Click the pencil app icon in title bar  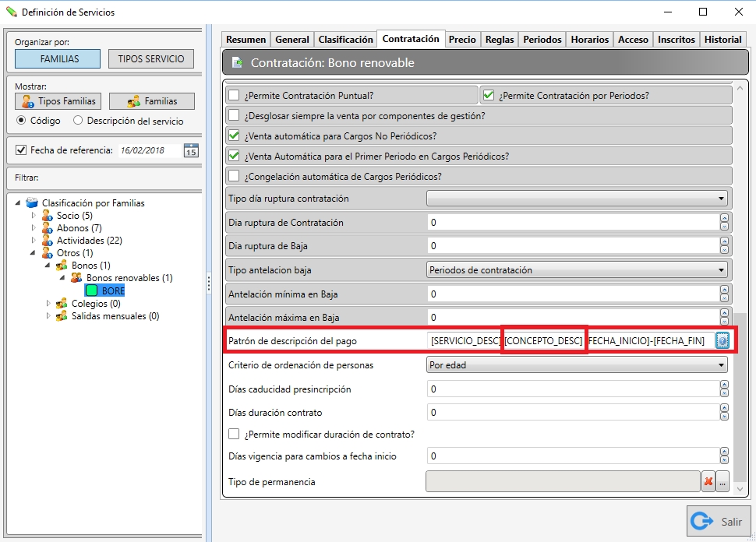[x=11, y=12]
